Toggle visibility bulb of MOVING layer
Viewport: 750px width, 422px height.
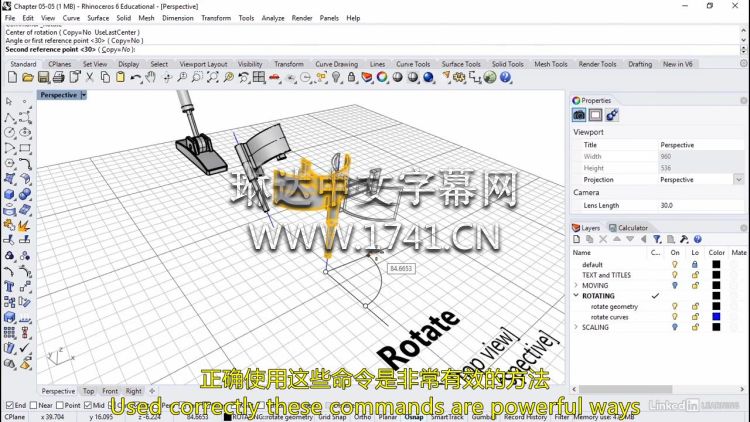[x=675, y=286]
